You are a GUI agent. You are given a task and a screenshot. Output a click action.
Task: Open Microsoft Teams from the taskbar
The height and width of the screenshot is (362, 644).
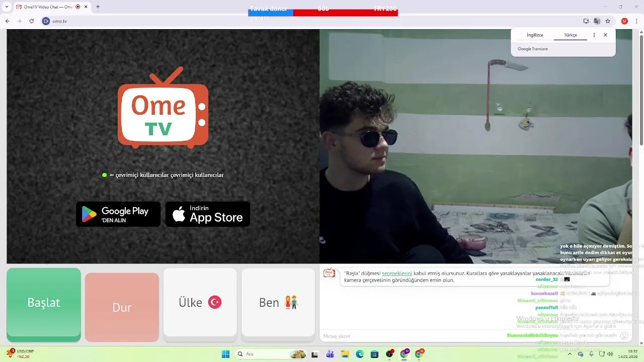coord(330,354)
